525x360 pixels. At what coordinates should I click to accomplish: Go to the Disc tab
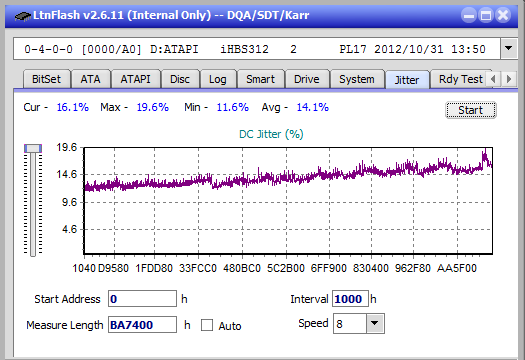point(180,79)
